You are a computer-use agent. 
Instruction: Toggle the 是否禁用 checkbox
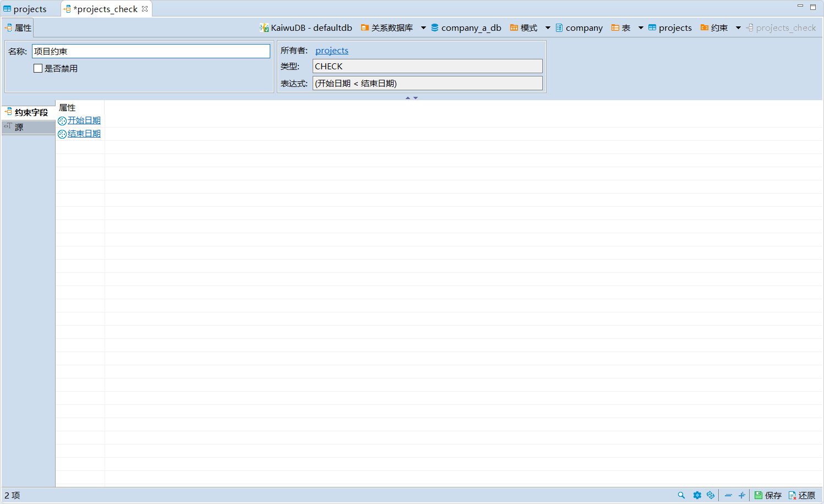pos(38,68)
